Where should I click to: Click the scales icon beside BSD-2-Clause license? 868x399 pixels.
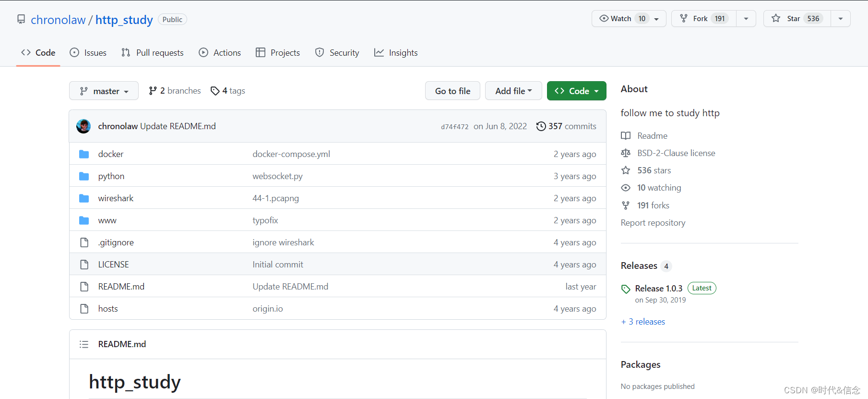tap(626, 153)
